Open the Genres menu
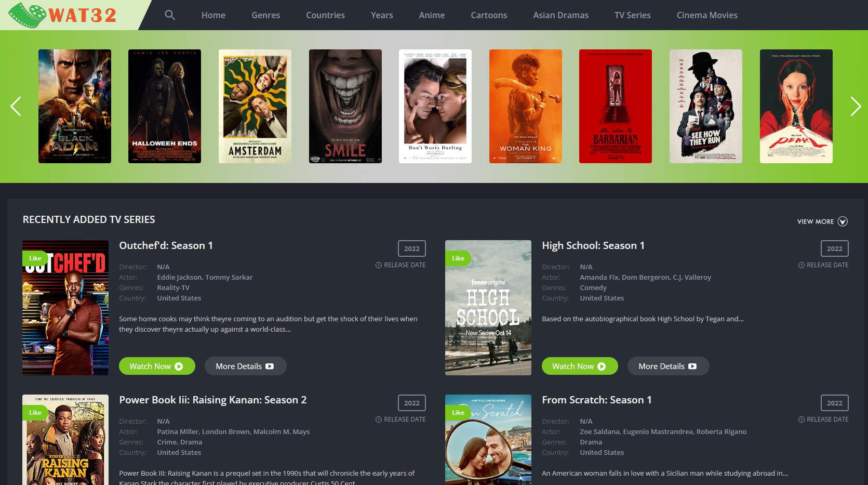Screen dimensions: 868x485 [265, 15]
